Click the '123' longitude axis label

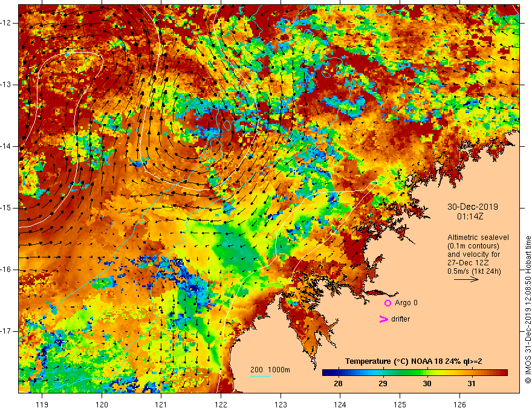point(281,404)
